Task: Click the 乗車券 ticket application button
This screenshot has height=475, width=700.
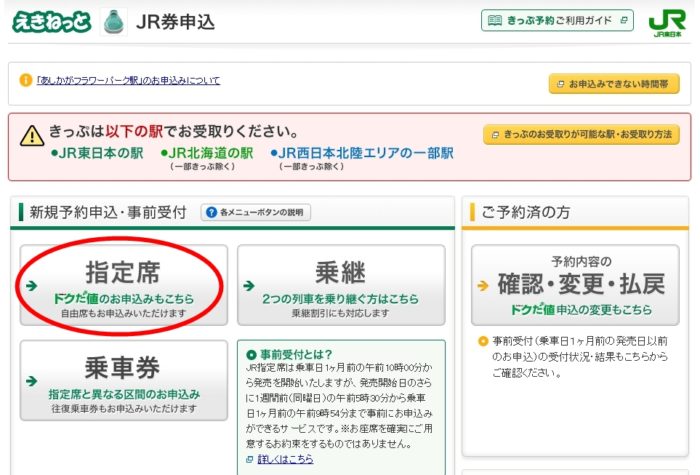Action: pos(124,380)
